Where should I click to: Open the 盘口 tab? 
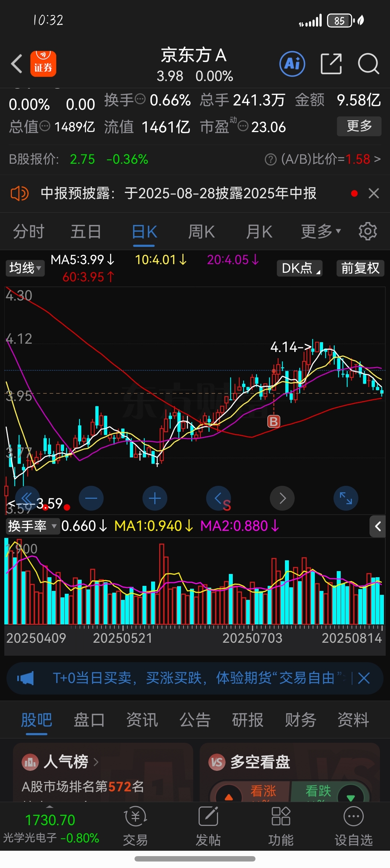pyautogui.click(x=89, y=720)
